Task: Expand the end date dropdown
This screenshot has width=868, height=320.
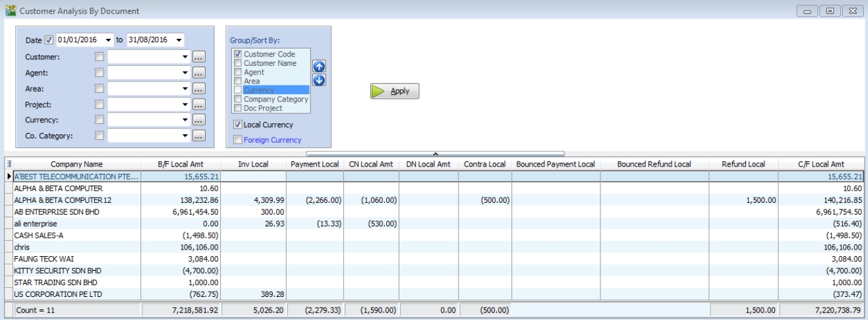Action: coord(179,40)
